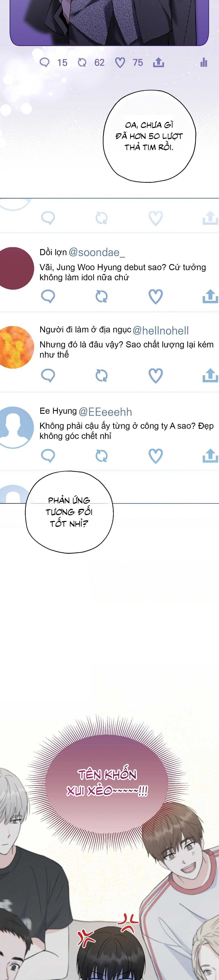This screenshot has height=980, width=219.
Task: Open the @hellnohell profile handle
Action: pos(160,331)
